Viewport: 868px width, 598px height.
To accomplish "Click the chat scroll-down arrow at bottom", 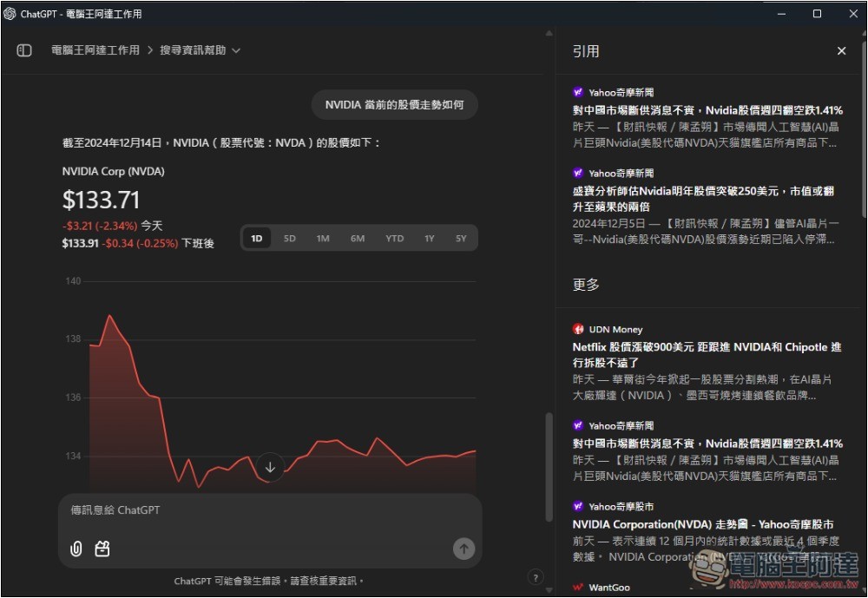I will coord(549,590).
